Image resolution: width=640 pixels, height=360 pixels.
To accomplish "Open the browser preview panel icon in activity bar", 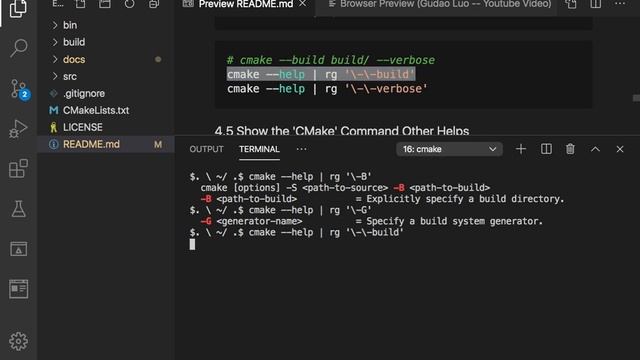I will click(x=18, y=289).
